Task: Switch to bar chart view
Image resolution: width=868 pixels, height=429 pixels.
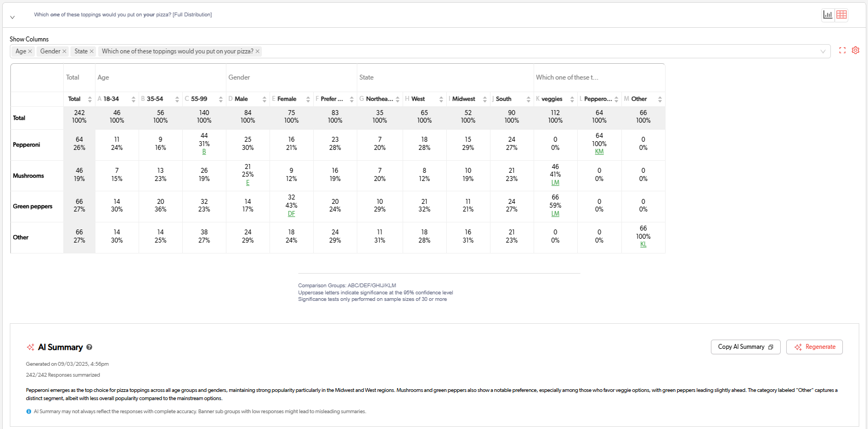Action: click(x=828, y=15)
